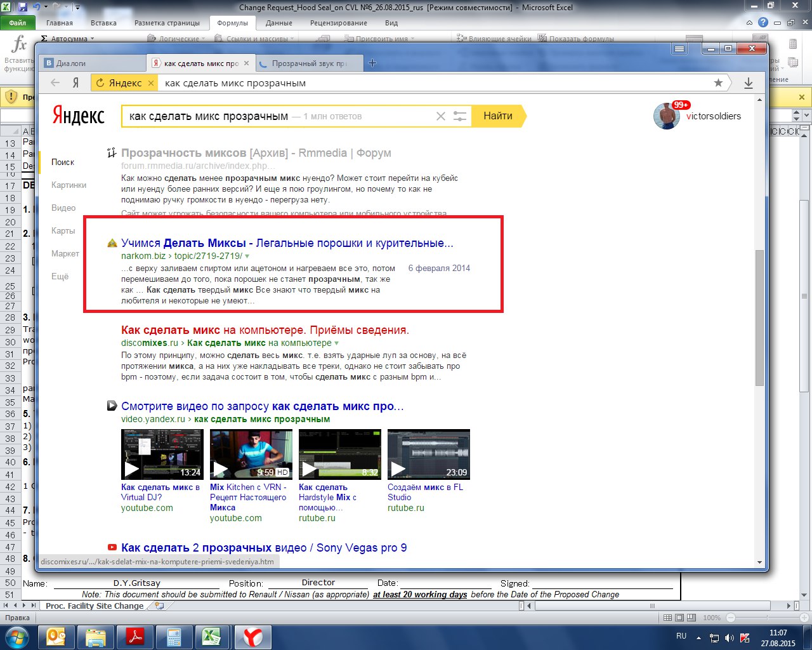812x650 pixels.
Task: Select Proc. Facility Site Change sheet tab
Action: pyautogui.click(x=95, y=606)
